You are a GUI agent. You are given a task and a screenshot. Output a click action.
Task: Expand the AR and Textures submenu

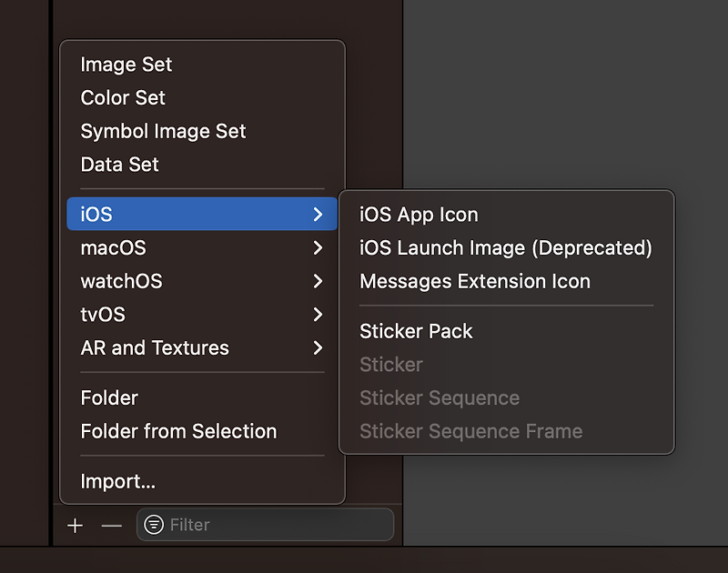318,347
